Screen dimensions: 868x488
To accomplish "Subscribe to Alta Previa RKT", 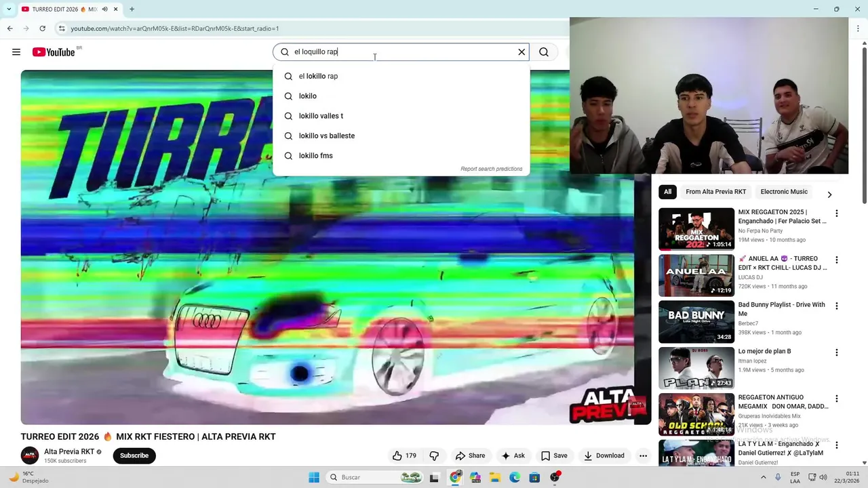I will pos(134,455).
